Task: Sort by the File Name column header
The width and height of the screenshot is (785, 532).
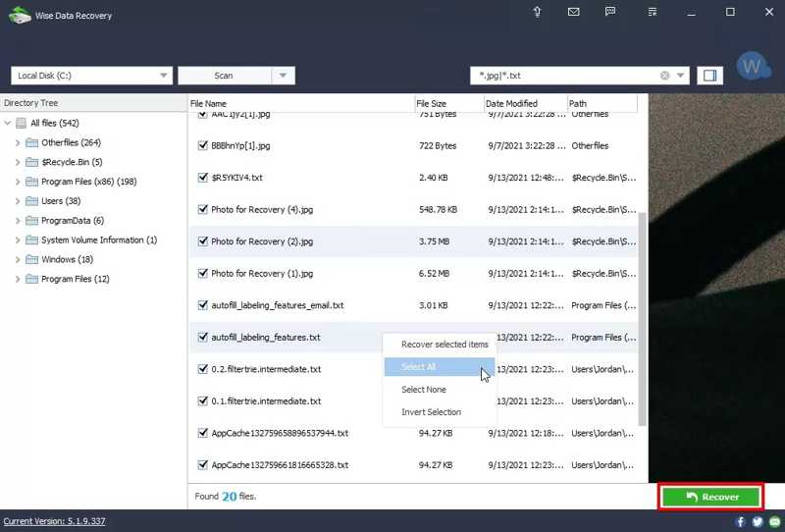Action: pyautogui.click(x=302, y=104)
